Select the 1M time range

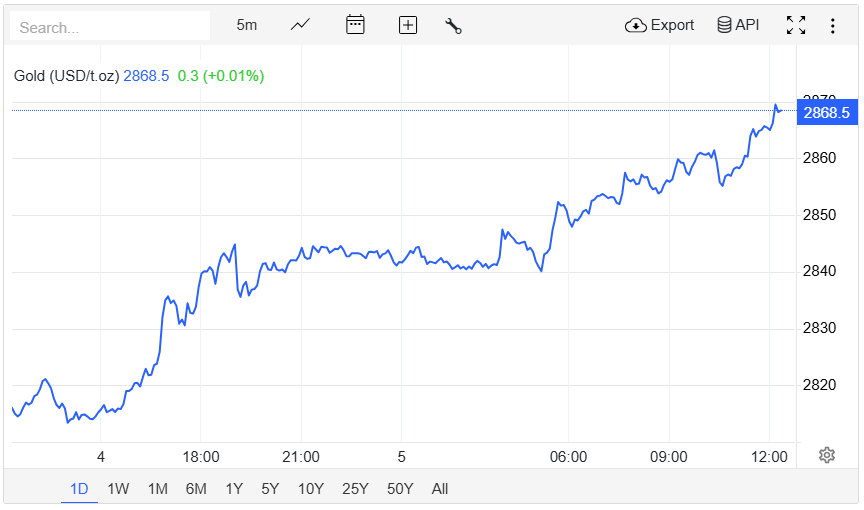157,489
